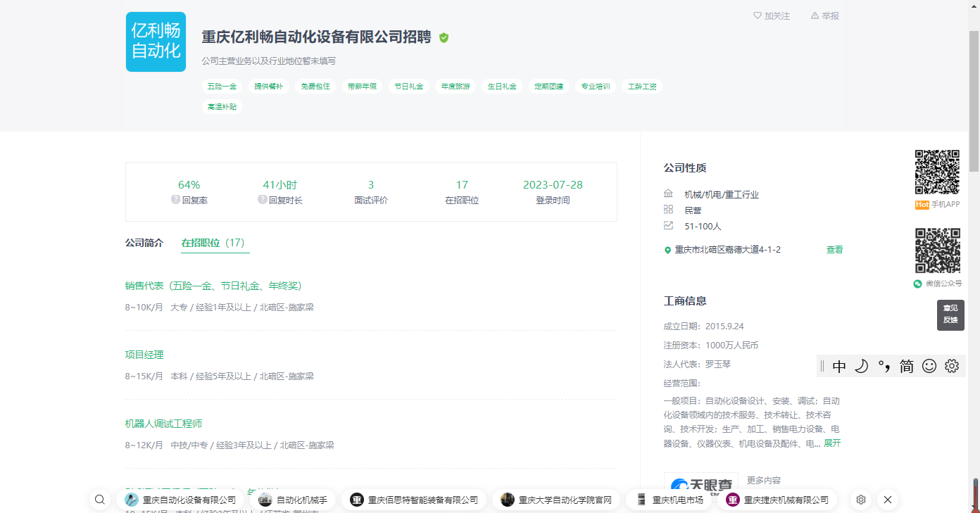Click the help icon beside 回复时长
This screenshot has height=513, width=980.
click(x=262, y=200)
